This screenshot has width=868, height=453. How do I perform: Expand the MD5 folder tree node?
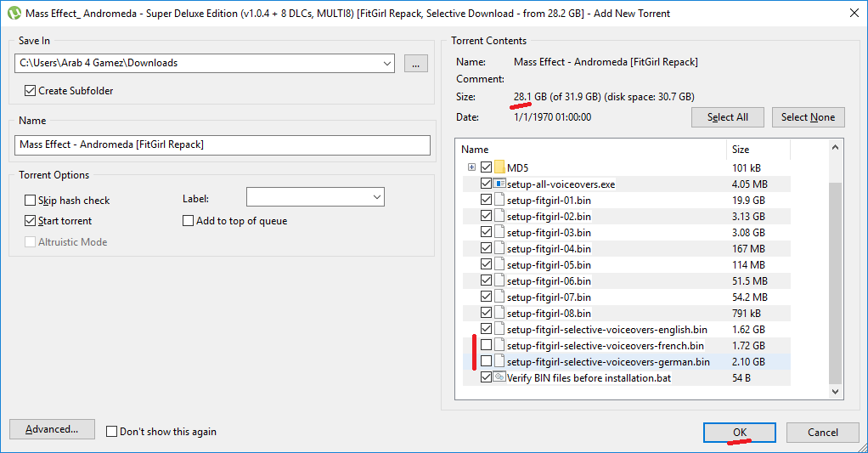[x=471, y=167]
